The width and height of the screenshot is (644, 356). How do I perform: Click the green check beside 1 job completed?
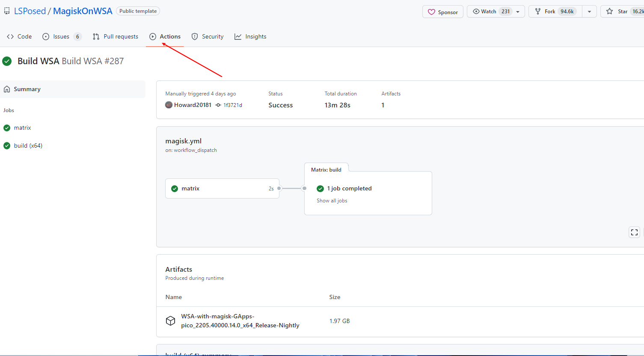pyautogui.click(x=320, y=189)
